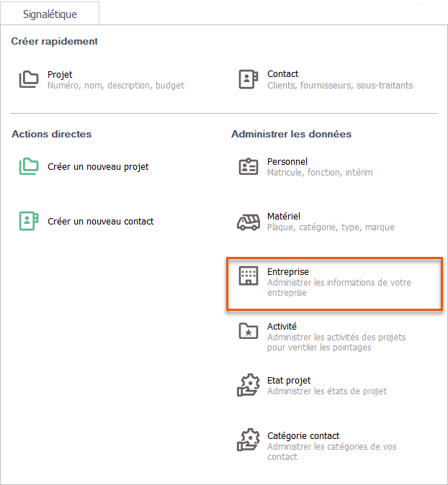Click the green contact icon for new contact

(29, 221)
